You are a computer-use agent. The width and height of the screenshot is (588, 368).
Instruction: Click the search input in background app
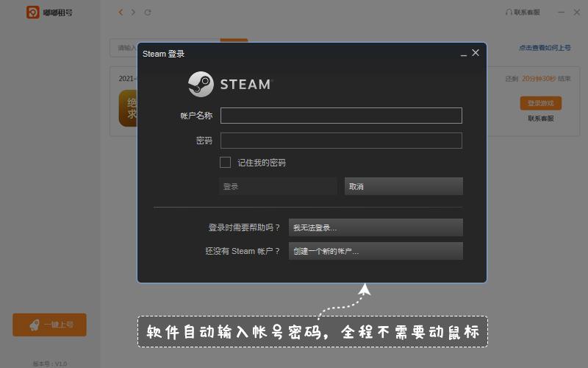pyautogui.click(x=123, y=48)
